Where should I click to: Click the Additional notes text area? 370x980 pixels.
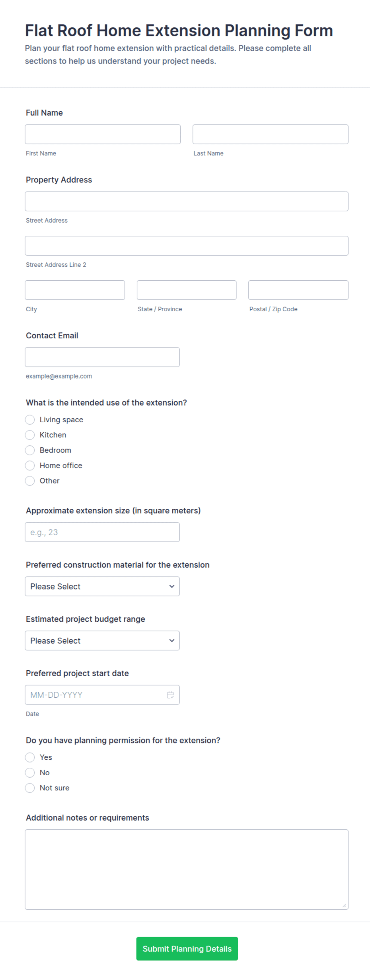tap(187, 869)
